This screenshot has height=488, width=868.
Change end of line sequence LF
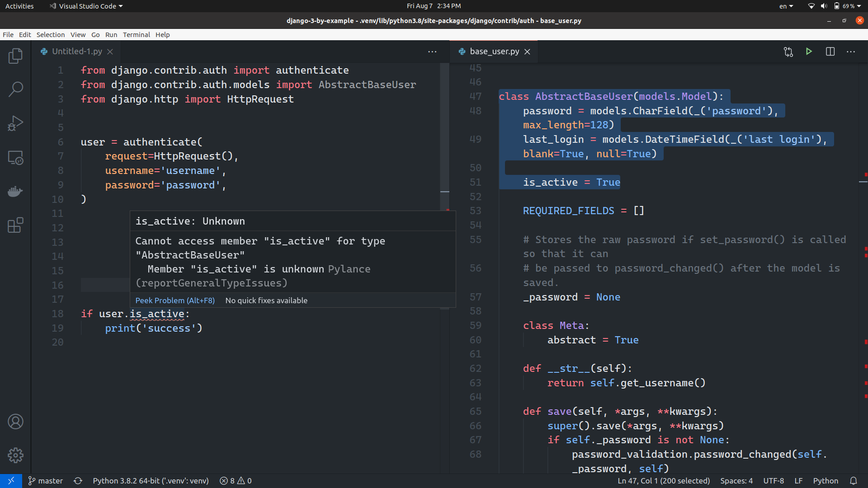pos(798,481)
